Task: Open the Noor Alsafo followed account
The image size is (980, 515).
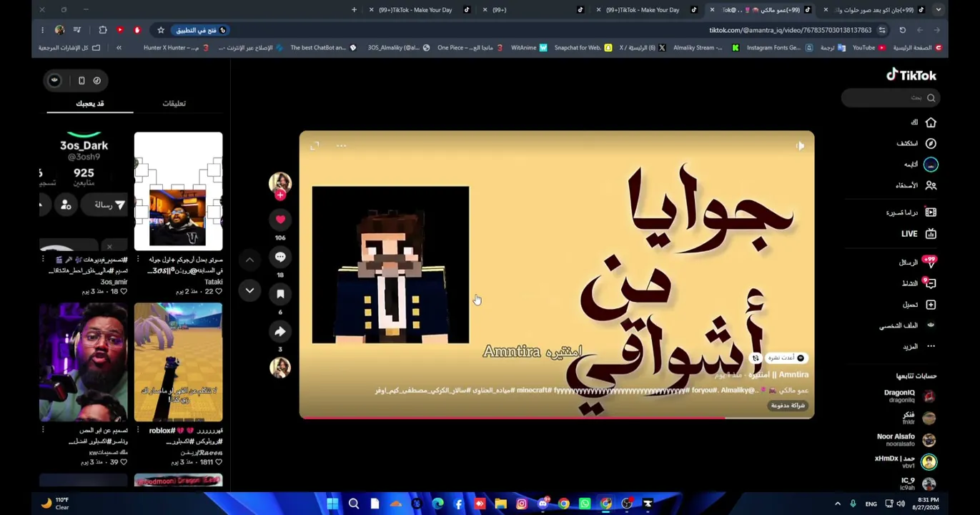Action: (906, 440)
